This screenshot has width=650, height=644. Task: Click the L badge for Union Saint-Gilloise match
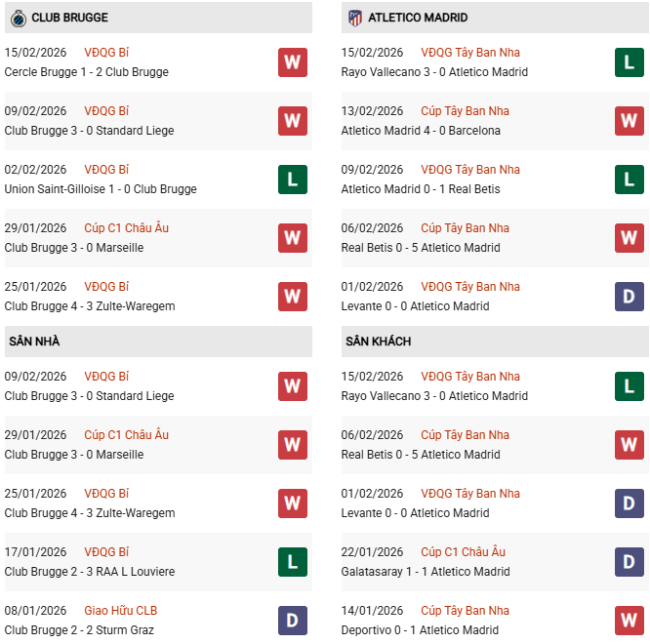292,180
